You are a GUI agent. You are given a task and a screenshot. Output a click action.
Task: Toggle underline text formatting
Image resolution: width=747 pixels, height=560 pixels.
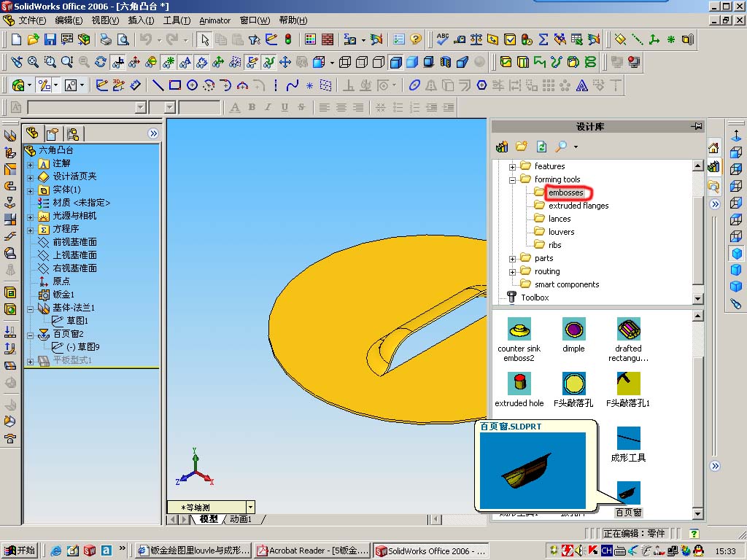pos(285,107)
